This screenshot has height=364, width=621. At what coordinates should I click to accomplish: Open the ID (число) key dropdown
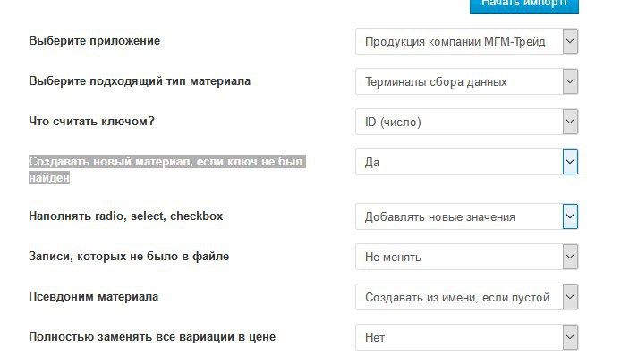pos(466,122)
